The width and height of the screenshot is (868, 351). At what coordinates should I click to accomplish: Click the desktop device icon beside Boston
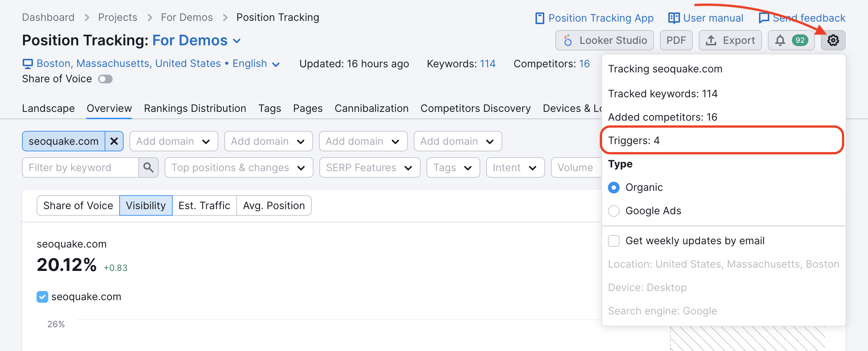[27, 64]
